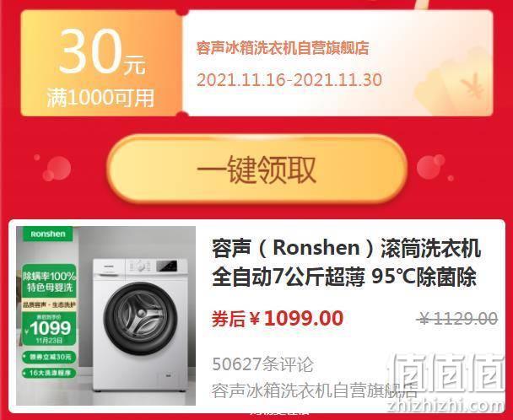513x420 pixels.
Task: Click the washing machine drum door
Action: pyautogui.click(x=141, y=320)
